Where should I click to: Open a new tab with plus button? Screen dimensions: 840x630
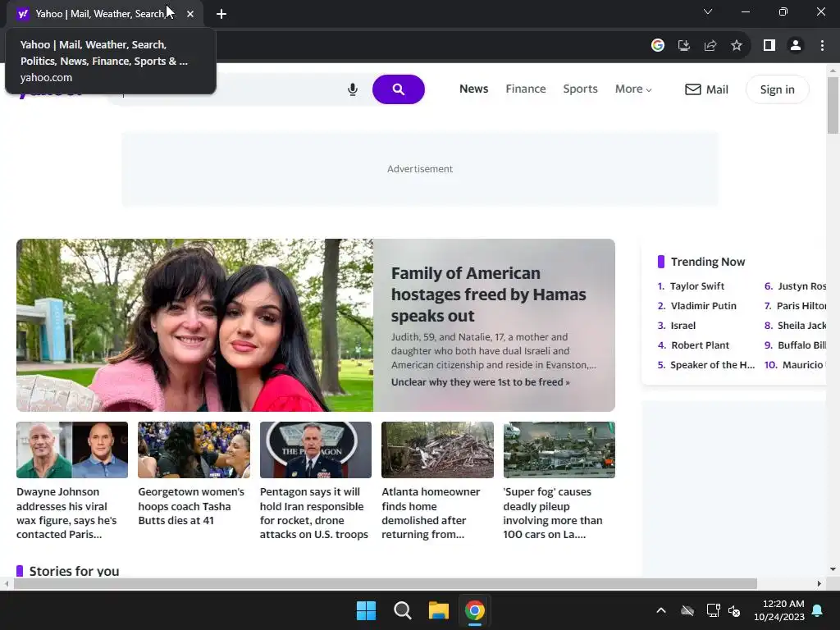pyautogui.click(x=221, y=14)
